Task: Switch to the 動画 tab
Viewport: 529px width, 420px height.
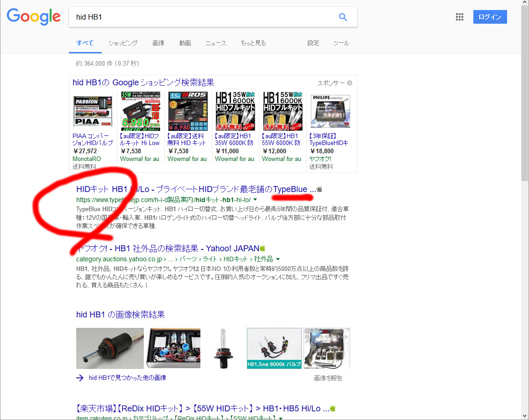Action: (185, 43)
